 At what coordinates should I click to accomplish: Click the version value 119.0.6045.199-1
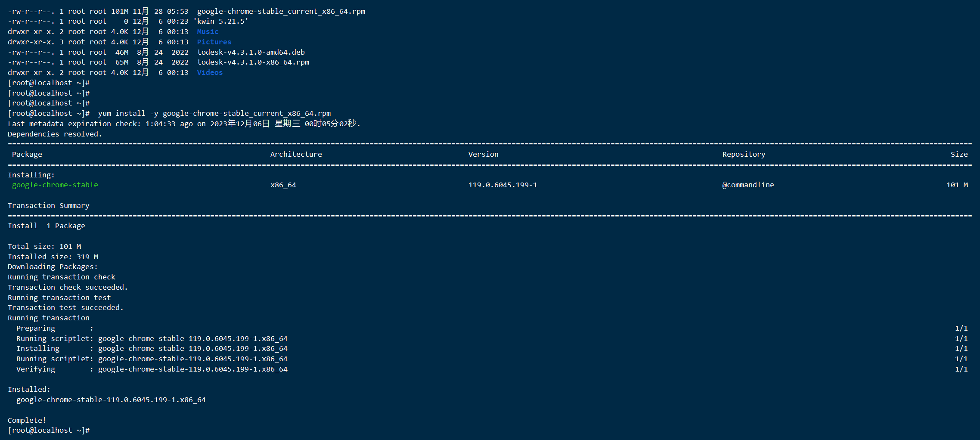pyautogui.click(x=503, y=185)
